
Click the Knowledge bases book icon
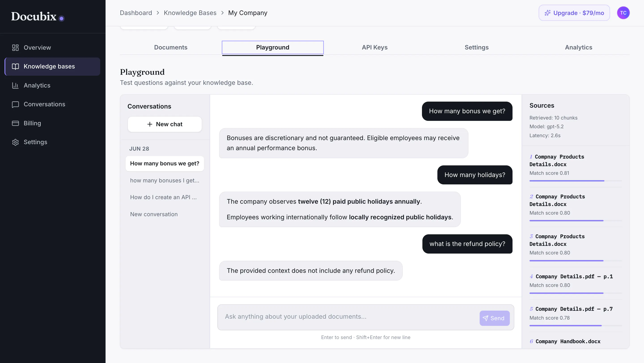coord(15,66)
